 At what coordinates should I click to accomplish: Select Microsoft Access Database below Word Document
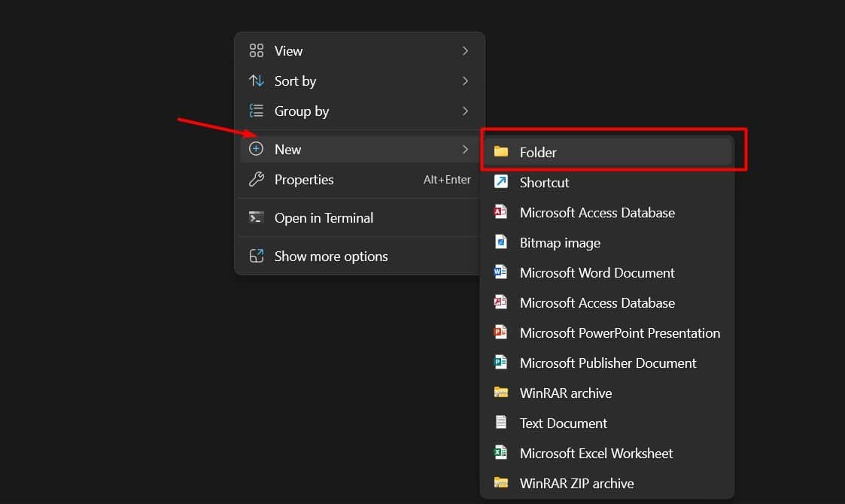tap(607, 303)
